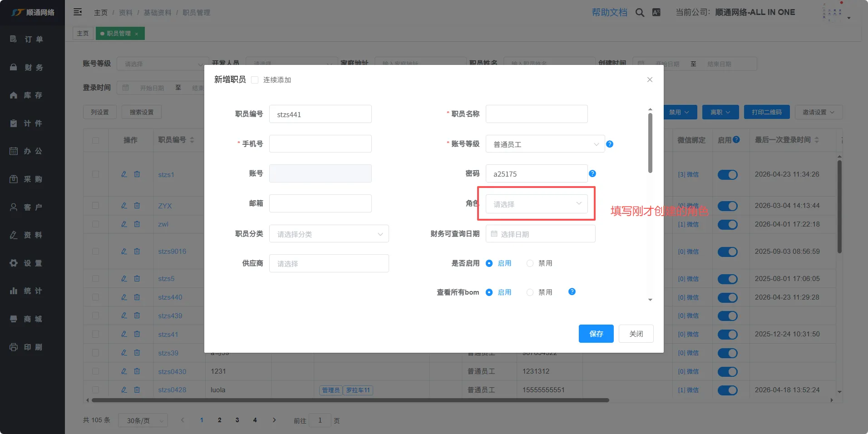Open the 角色 dropdown

tap(537, 204)
